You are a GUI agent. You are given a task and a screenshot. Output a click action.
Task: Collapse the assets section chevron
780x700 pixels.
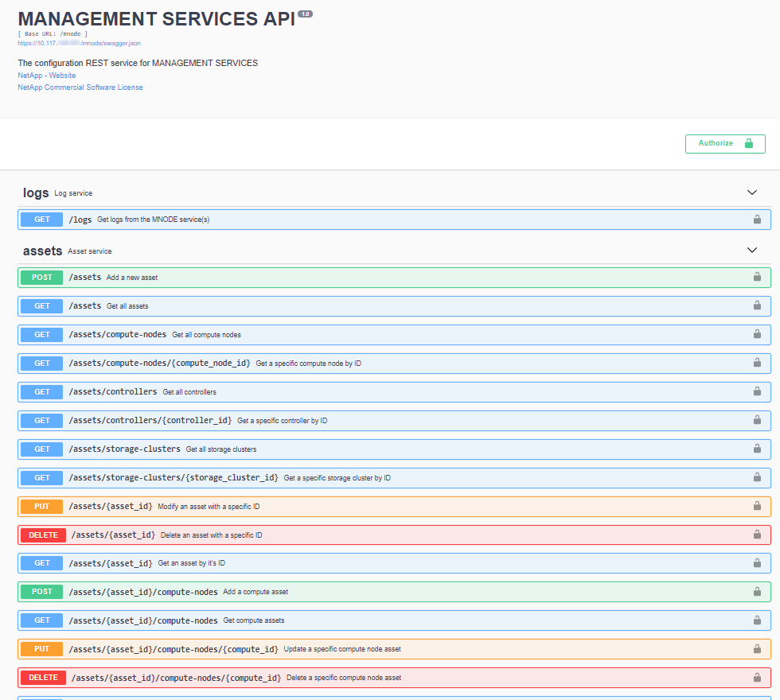pos(751,251)
